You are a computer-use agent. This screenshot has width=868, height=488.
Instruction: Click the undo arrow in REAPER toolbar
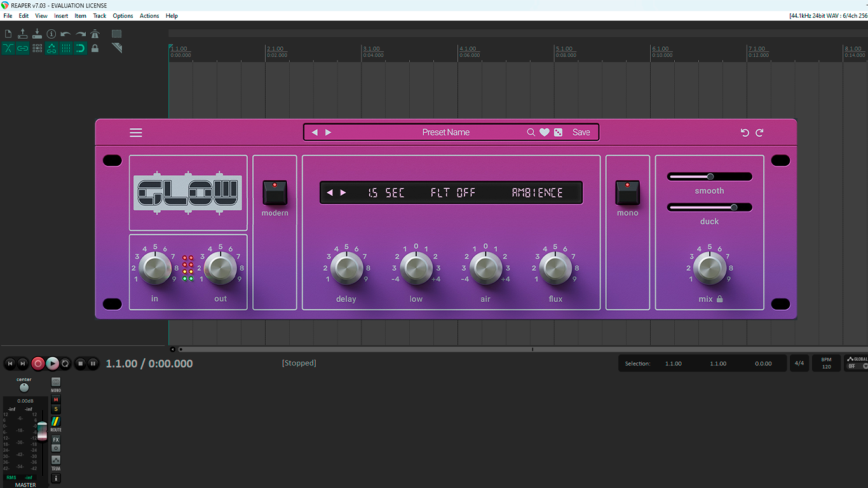65,34
